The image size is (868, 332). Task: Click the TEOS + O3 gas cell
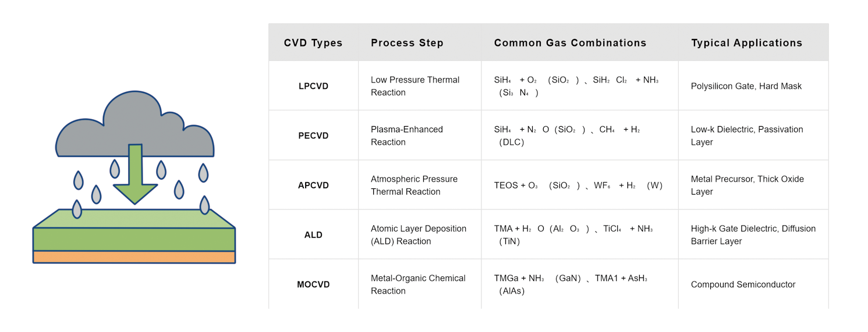click(x=578, y=185)
